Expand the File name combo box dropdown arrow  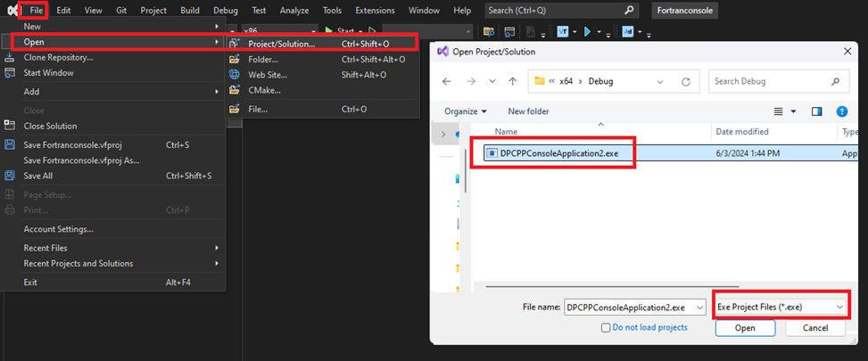pyautogui.click(x=701, y=308)
